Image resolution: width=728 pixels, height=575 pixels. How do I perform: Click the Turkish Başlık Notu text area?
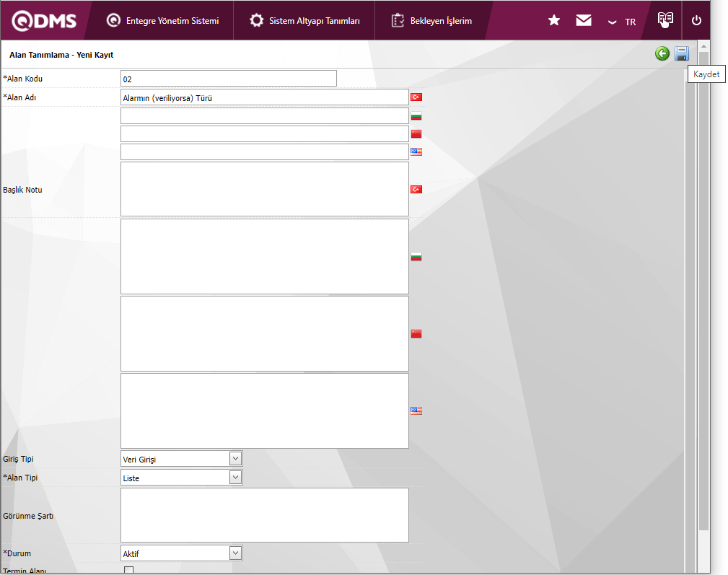coord(265,189)
